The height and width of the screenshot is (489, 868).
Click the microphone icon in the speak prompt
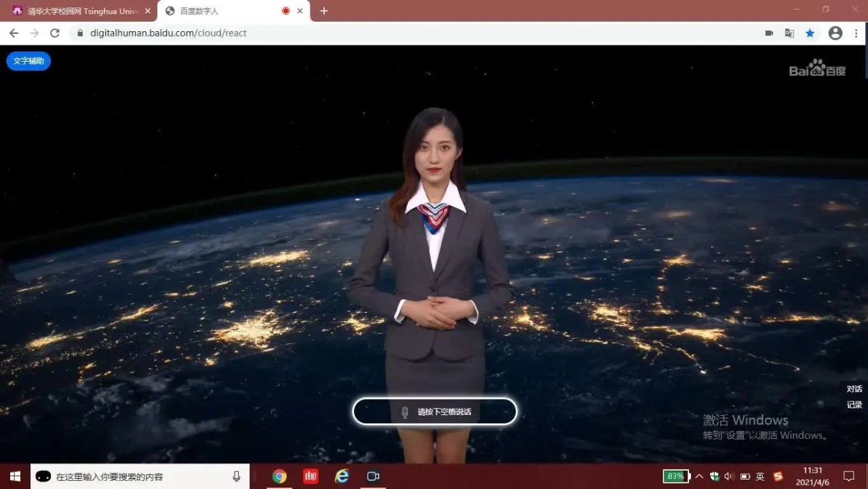(x=405, y=412)
